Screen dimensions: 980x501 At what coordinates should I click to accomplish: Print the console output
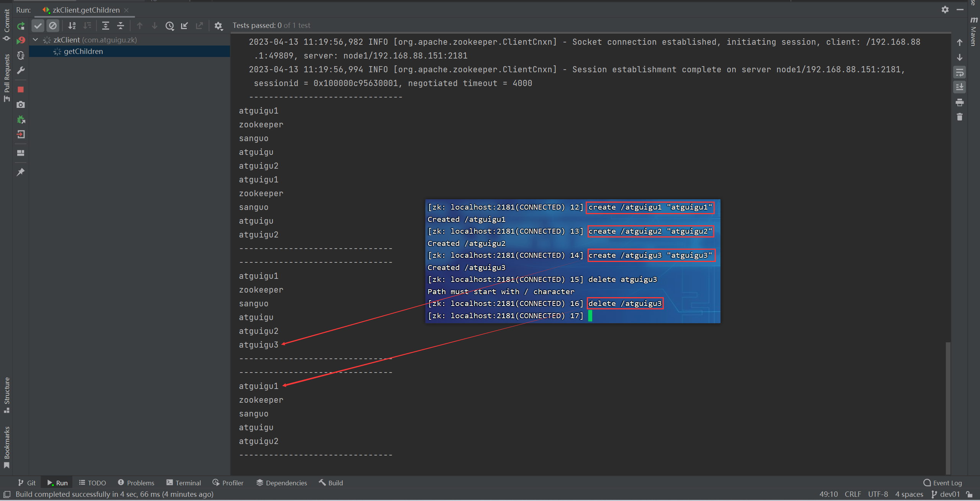(959, 102)
